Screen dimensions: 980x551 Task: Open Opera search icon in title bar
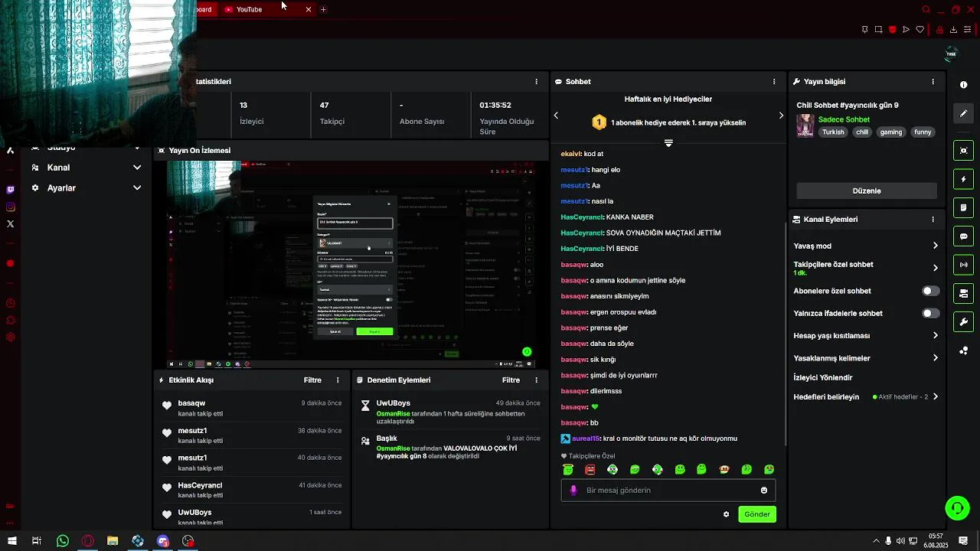coord(926,9)
